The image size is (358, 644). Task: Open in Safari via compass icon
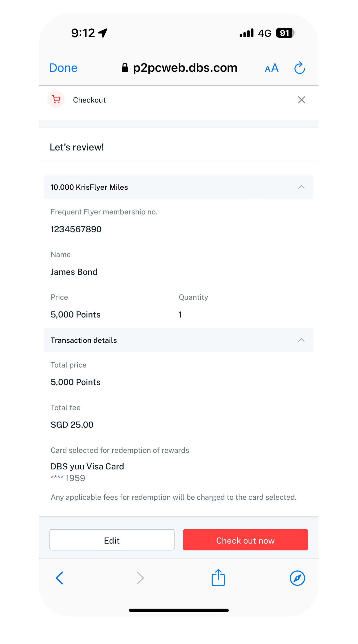297,578
